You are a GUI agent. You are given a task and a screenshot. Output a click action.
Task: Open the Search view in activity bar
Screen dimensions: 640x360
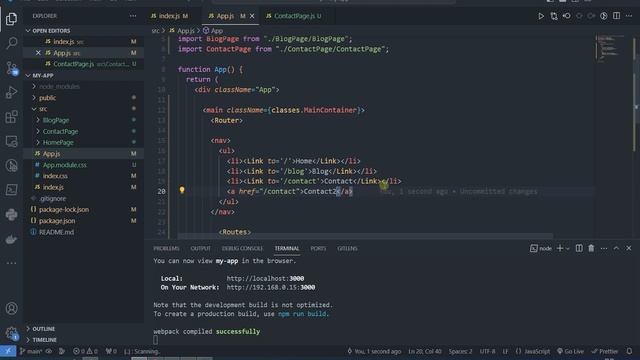11,43
